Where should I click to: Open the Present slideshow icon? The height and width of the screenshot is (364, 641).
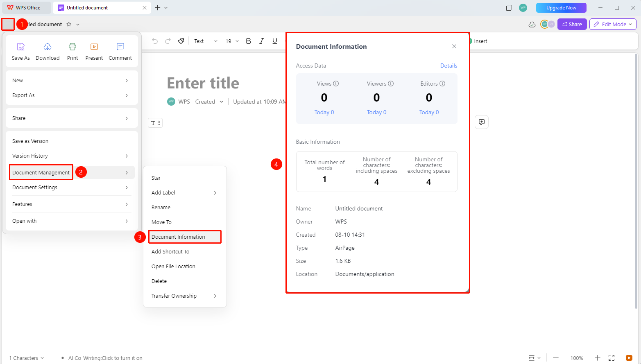[94, 47]
